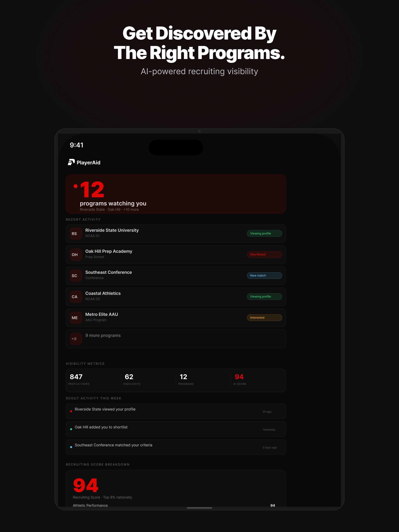Viewport: 399px width, 532px height.
Task: Click the Shortlisted badge for Oak Hill
Action: (265, 255)
